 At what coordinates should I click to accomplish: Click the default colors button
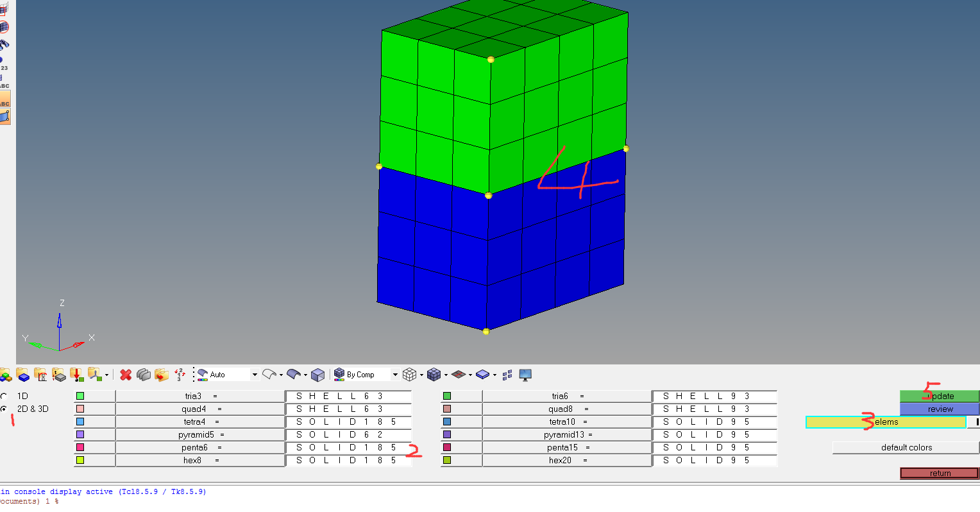pyautogui.click(x=906, y=448)
